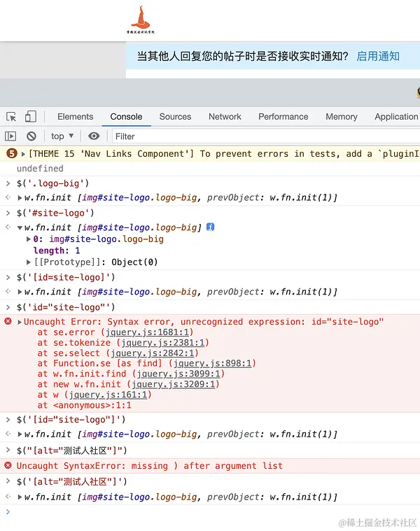
Task: Expand the result under $('[id="site-logo"]')
Action: 20,434
